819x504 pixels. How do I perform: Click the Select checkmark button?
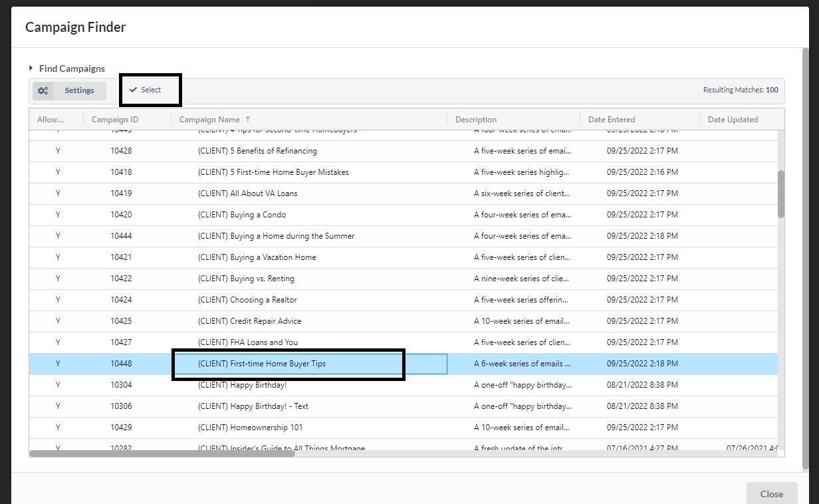pos(146,90)
